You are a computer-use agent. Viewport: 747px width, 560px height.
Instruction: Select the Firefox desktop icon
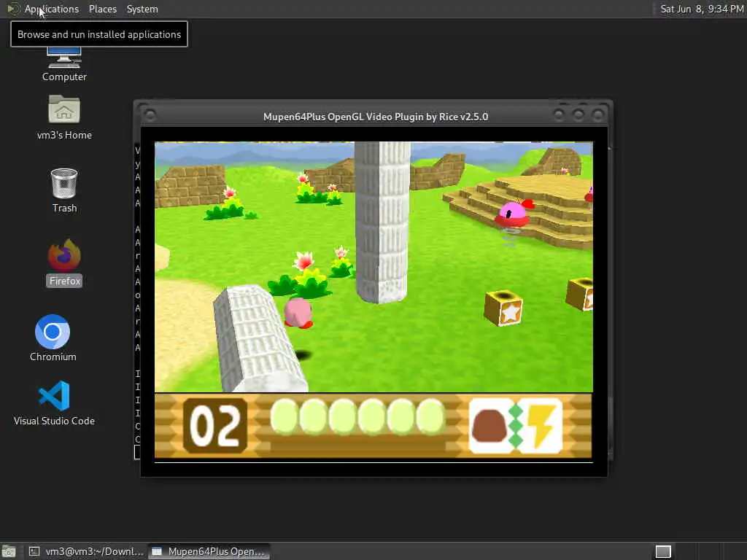(x=64, y=262)
